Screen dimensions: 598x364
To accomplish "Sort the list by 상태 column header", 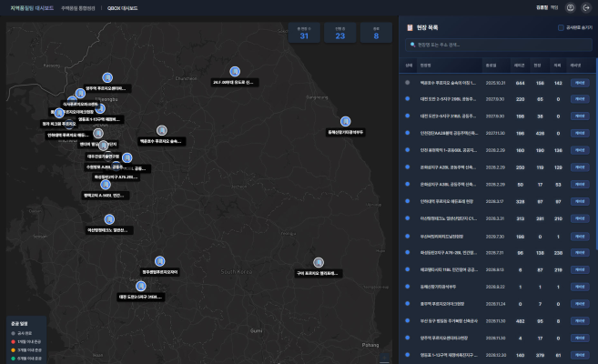I will pyautogui.click(x=410, y=65).
